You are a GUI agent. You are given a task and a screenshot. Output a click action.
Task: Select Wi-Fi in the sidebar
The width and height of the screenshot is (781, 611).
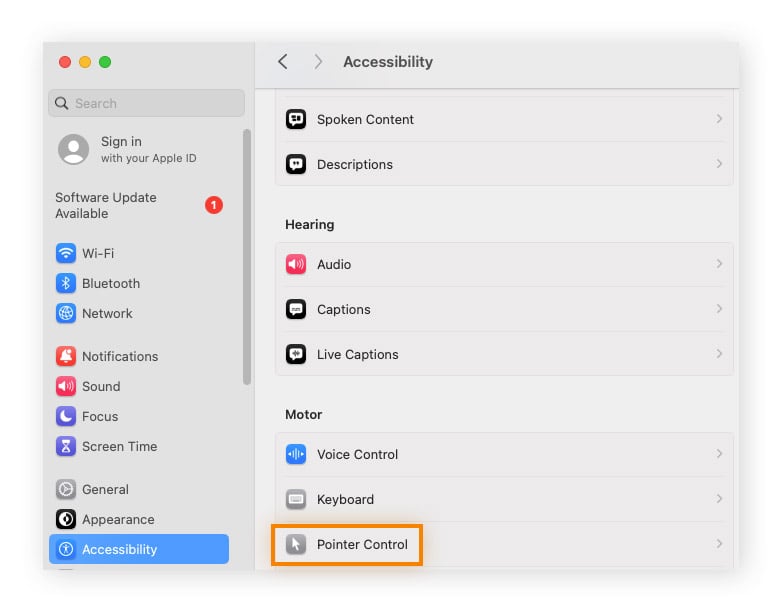(139, 253)
